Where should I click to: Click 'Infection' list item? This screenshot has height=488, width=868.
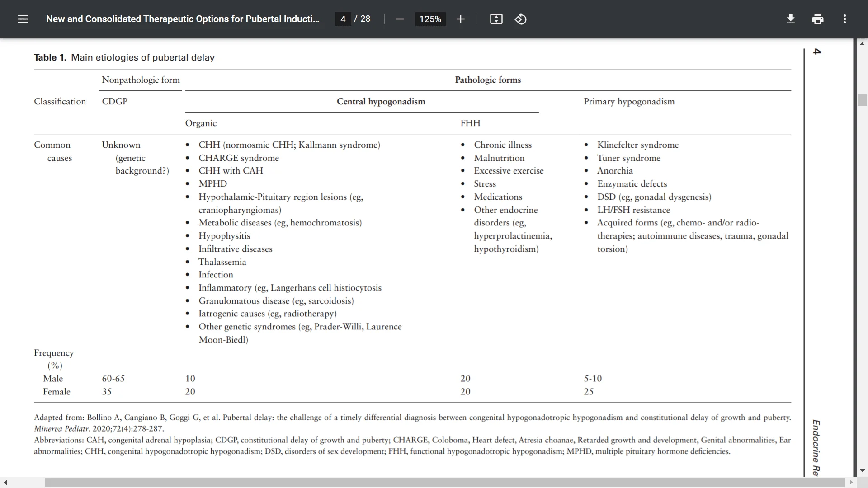[x=216, y=275]
